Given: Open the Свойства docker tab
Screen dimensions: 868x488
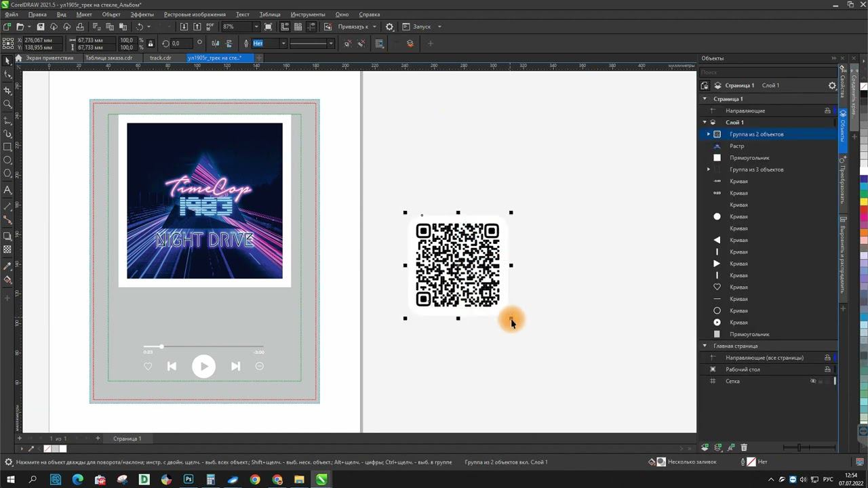Looking at the screenshot, I should click(x=843, y=85).
